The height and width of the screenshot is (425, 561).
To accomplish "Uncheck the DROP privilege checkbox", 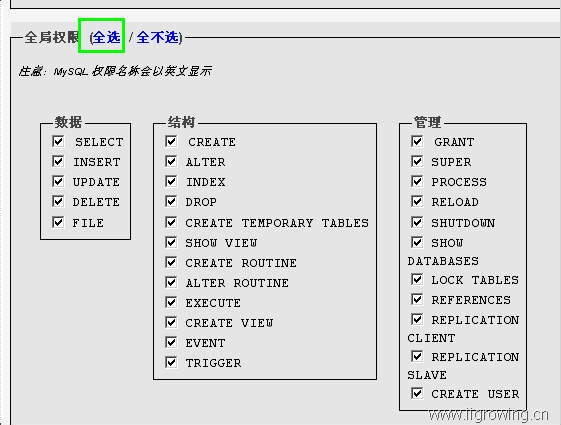I will [171, 201].
